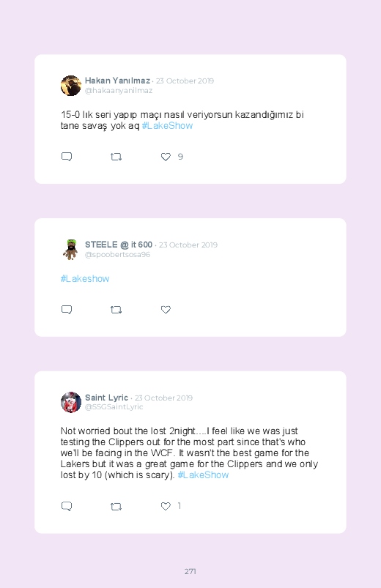381x588 pixels.
Task: Open Hakan Yanılmaz's profile picture
Action: pyautogui.click(x=71, y=86)
